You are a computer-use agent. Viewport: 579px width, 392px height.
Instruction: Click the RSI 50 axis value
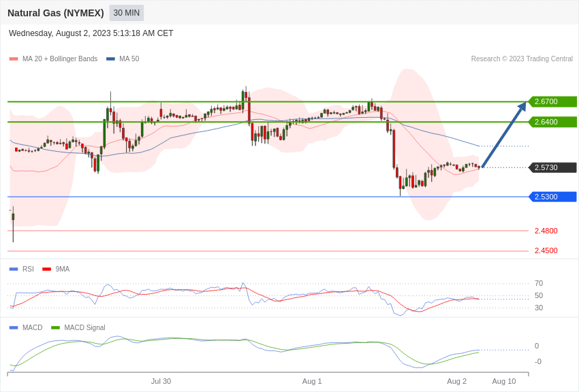pyautogui.click(x=539, y=295)
